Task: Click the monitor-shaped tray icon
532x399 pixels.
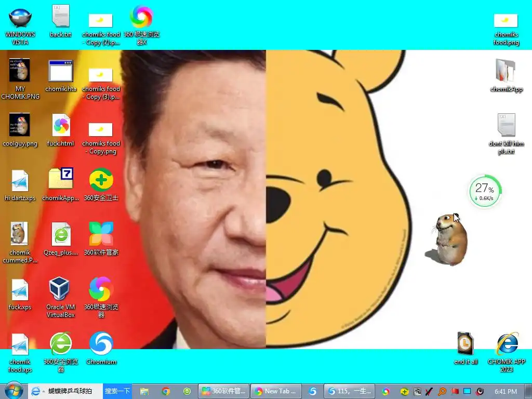Action: 467,391
